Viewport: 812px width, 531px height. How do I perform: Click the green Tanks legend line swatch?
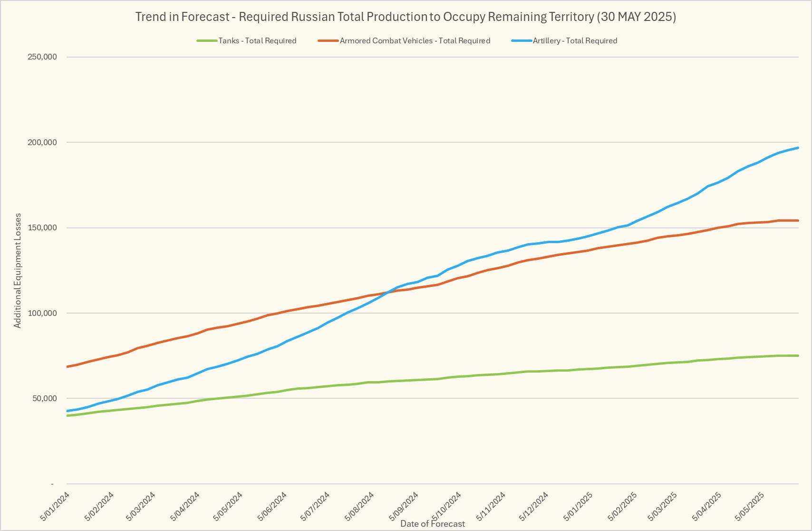point(207,41)
